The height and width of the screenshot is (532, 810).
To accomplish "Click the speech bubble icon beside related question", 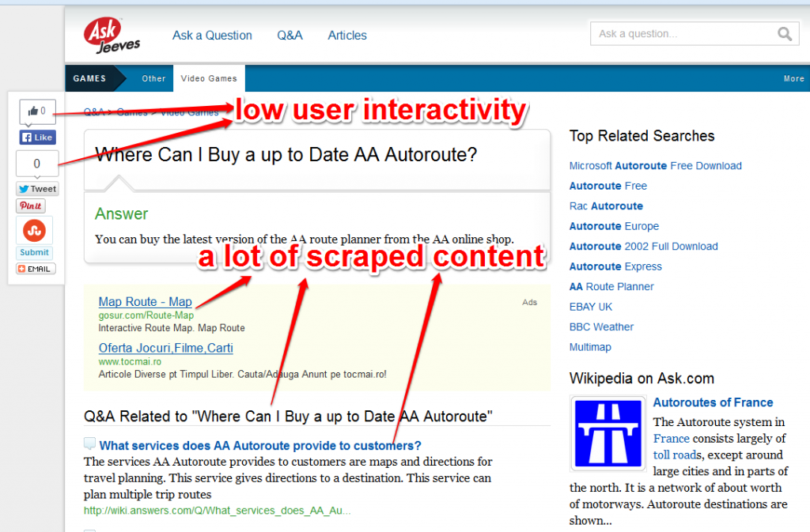I will [x=90, y=443].
